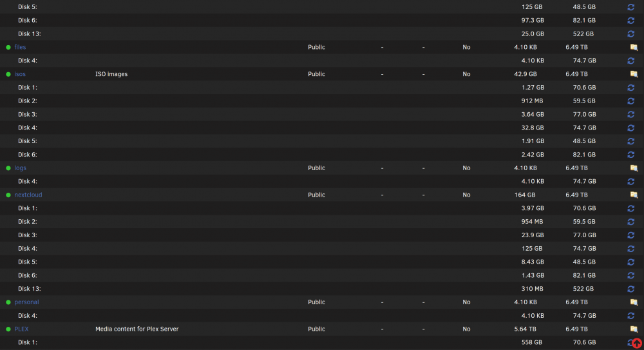644x350 pixels.
Task: Open the files share link
Action: pyautogui.click(x=20, y=47)
